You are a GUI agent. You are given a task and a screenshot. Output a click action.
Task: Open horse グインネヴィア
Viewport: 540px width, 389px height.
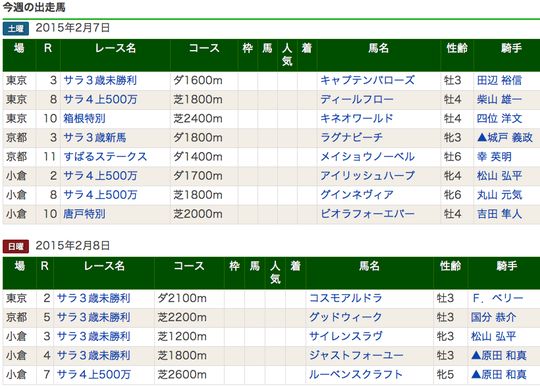[x=357, y=195]
